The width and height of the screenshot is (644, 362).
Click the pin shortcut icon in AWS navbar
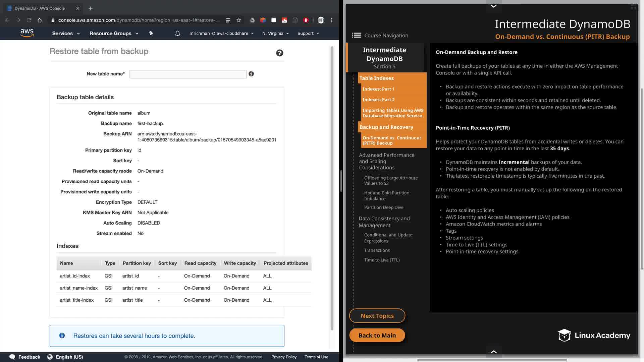[x=151, y=33]
